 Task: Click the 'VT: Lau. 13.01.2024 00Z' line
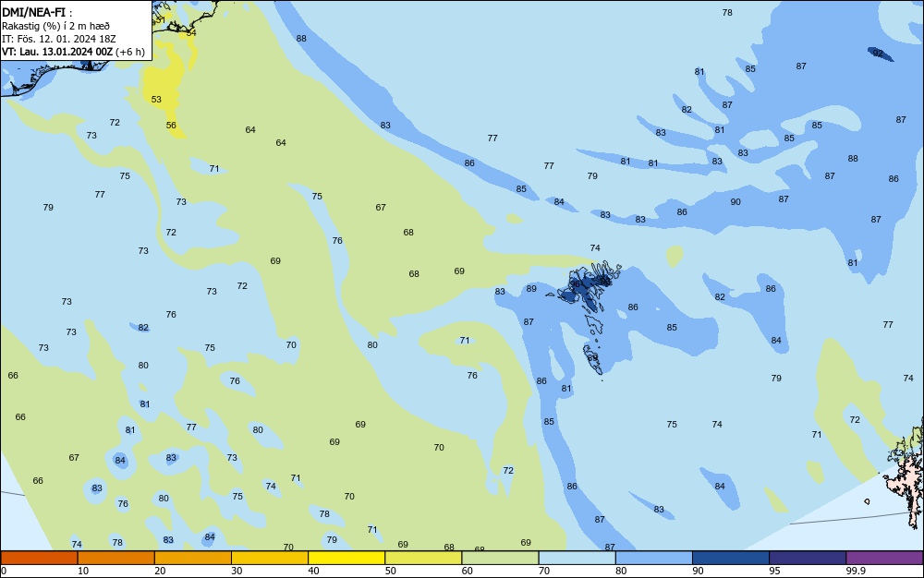point(57,52)
